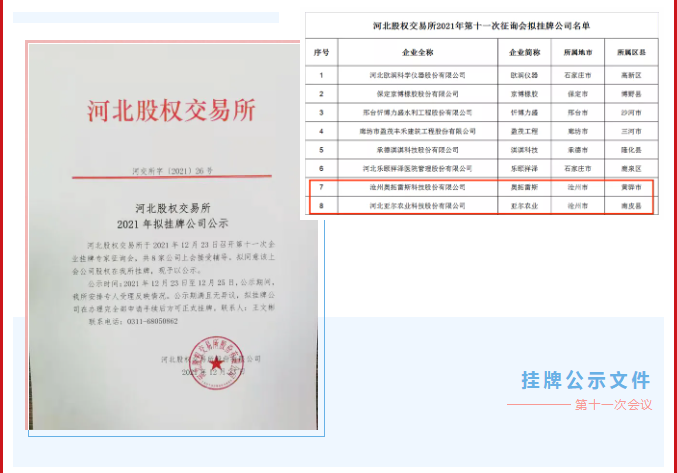Click row 6 company name ending 医院管理股份有限公司

[x=418, y=168]
